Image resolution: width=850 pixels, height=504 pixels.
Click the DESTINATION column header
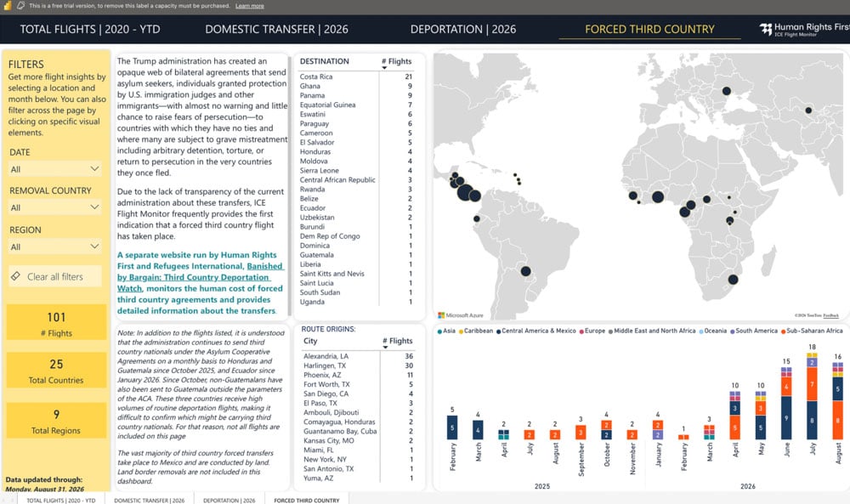[324, 61]
